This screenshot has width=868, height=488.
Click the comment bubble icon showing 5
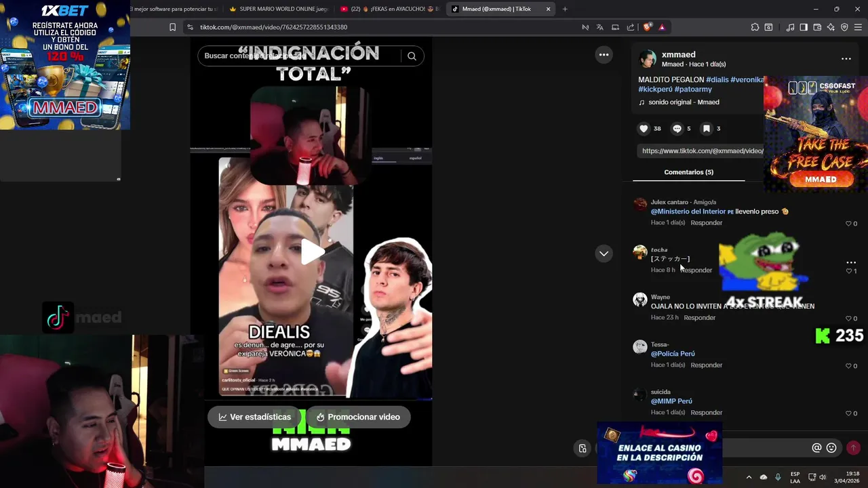pos(677,128)
